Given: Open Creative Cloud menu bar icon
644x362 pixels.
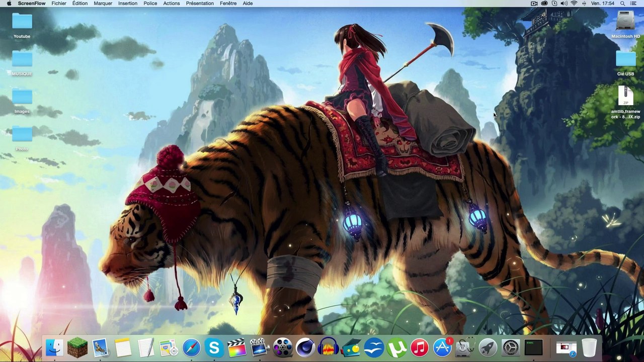Looking at the screenshot, I should click(x=544, y=4).
